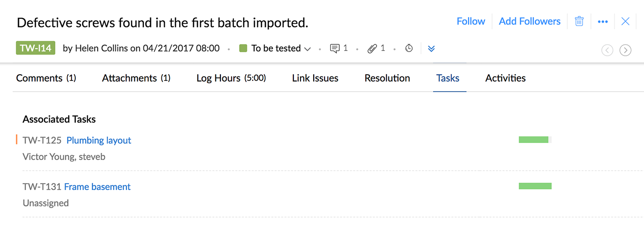This screenshot has width=644, height=229.
Task: Open the comment count icon
Action: click(x=335, y=48)
